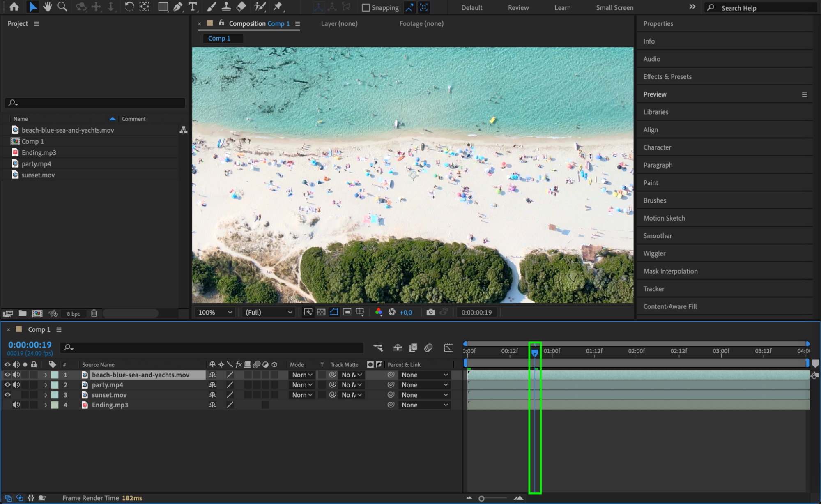Hide the sunset.mov layer video
The image size is (821, 504).
7,395
